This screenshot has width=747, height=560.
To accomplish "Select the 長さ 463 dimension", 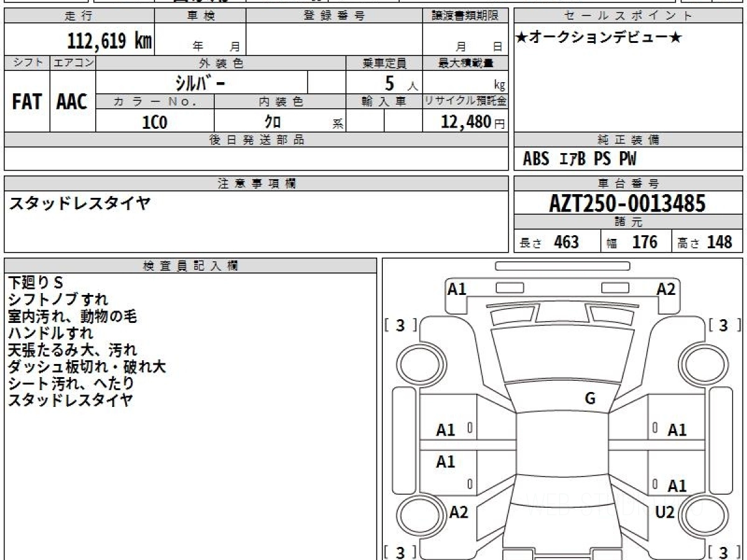I will (x=550, y=242).
